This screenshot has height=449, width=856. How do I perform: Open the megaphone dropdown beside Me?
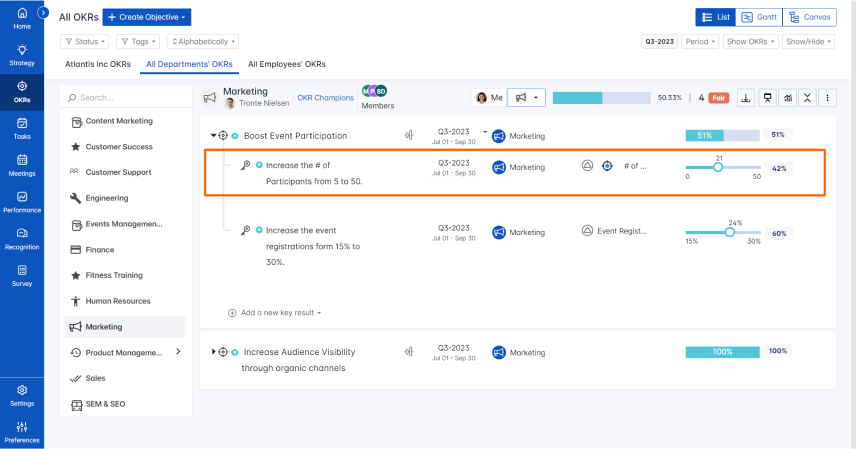(526, 97)
